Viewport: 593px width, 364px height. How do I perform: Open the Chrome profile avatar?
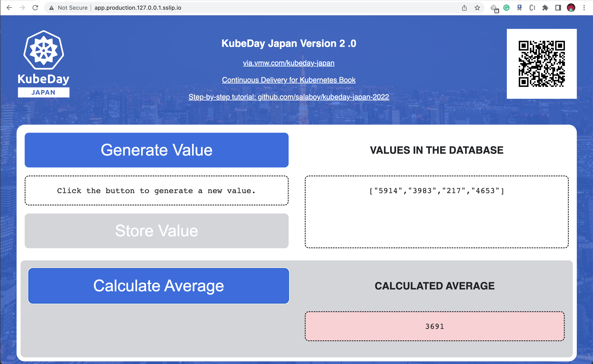[x=571, y=8]
